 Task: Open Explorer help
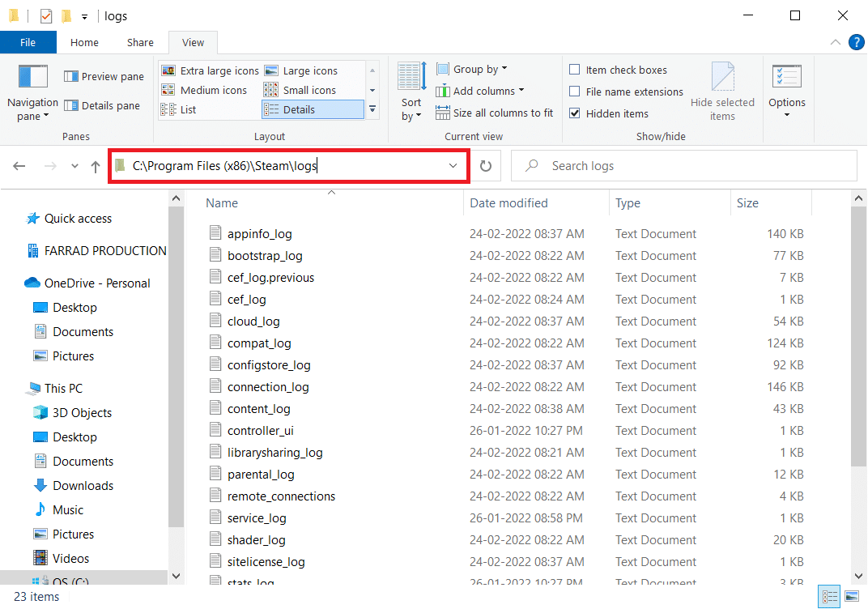(857, 42)
